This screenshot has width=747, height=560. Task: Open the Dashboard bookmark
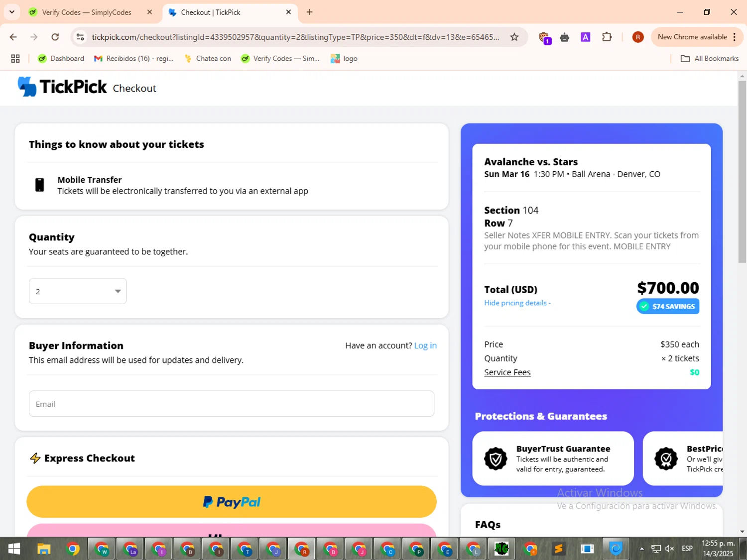coord(61,59)
